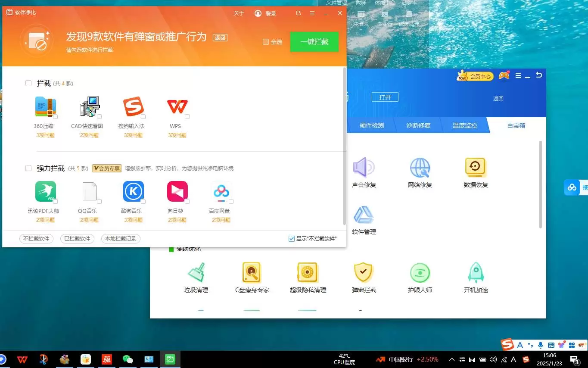Open 已拦截软件 list
This screenshot has height=368, width=588.
click(77, 238)
